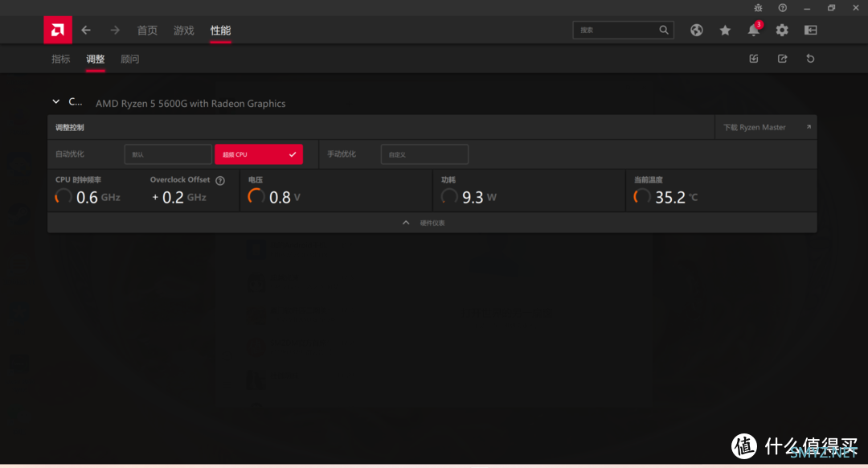
Task: Reset settings with the undo arrow icon
Action: (810, 59)
